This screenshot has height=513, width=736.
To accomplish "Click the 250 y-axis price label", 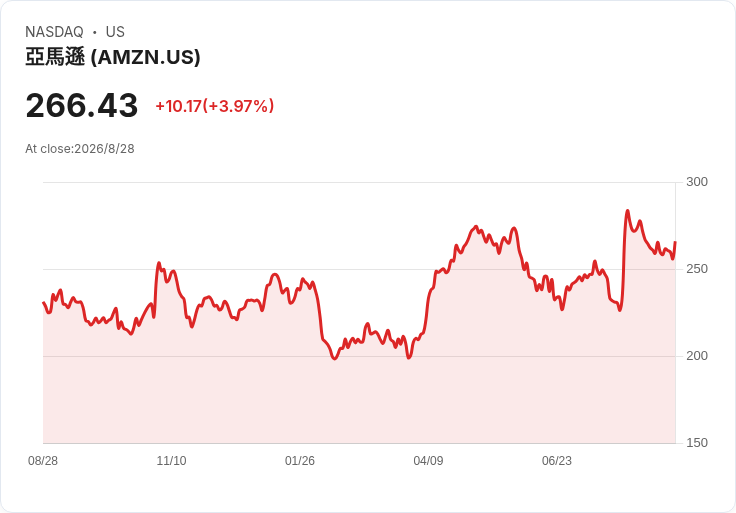I will tap(697, 269).
